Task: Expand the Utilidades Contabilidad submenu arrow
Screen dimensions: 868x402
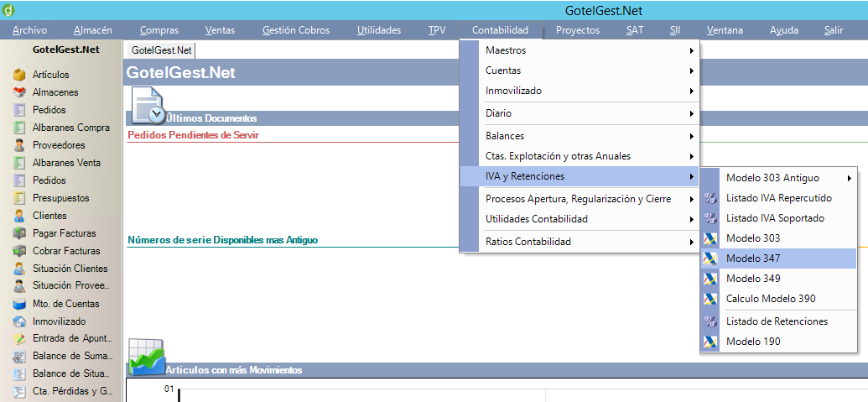Action: tap(692, 220)
